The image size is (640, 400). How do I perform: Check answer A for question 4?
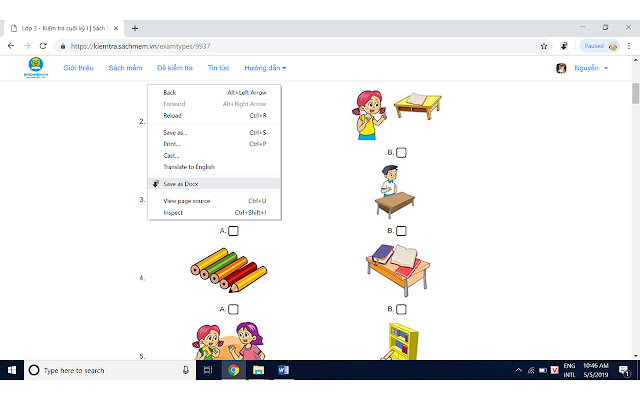pos(233,309)
